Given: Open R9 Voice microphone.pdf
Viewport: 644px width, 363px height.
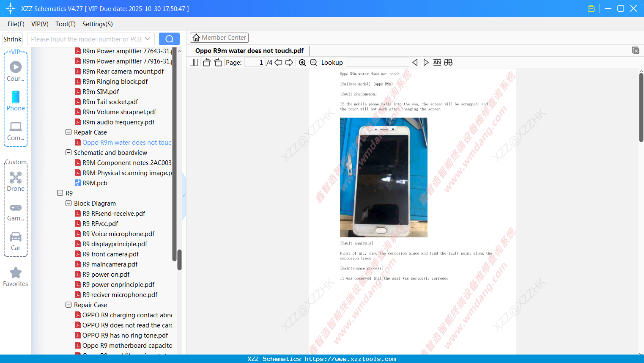Looking at the screenshot, I should tap(115, 234).
